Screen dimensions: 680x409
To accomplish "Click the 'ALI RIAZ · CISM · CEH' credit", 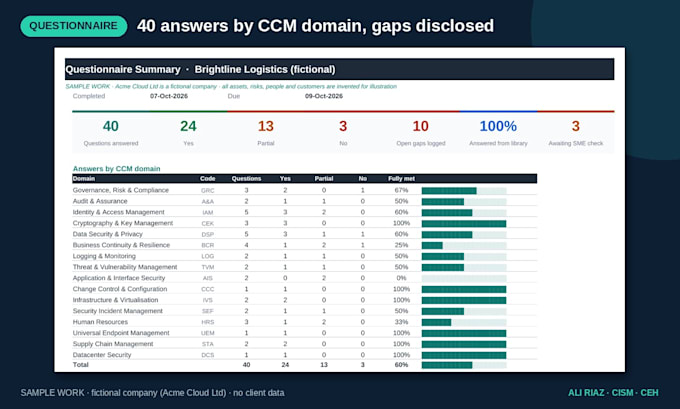I will (613, 393).
